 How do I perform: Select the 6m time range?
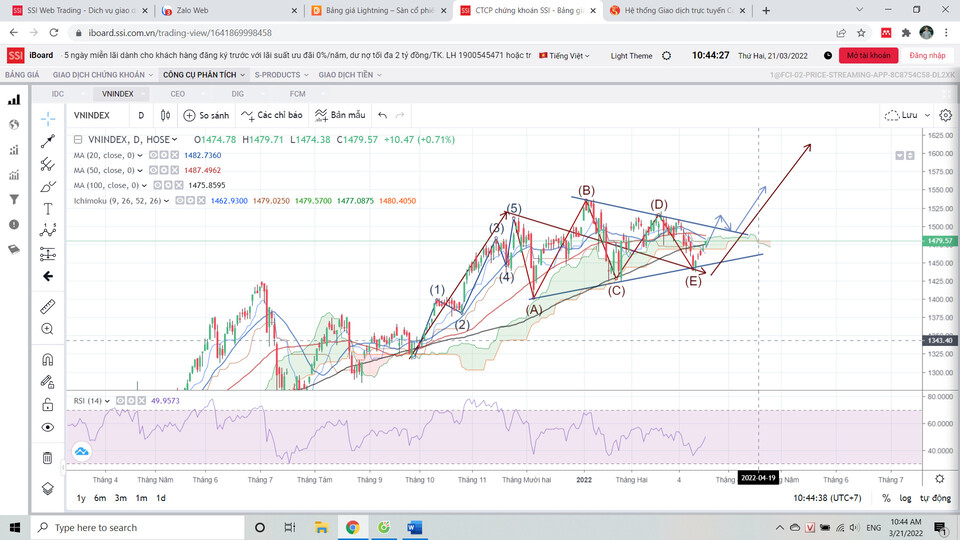100,498
